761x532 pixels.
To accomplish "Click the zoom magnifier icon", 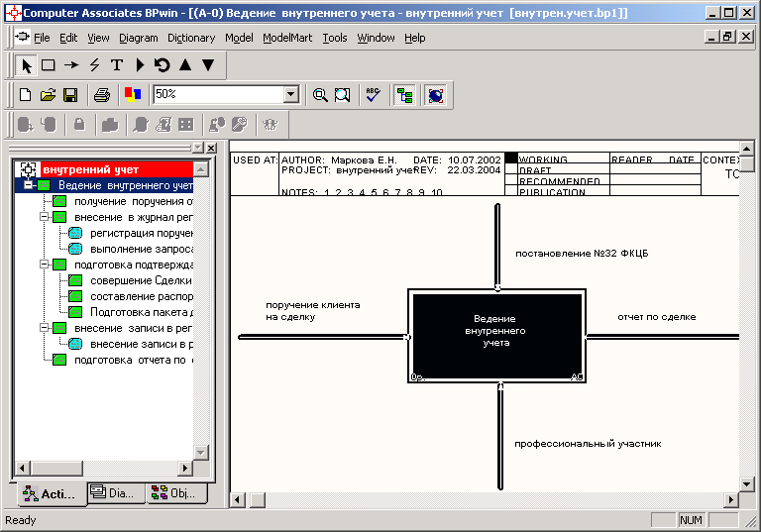I will tap(320, 95).
